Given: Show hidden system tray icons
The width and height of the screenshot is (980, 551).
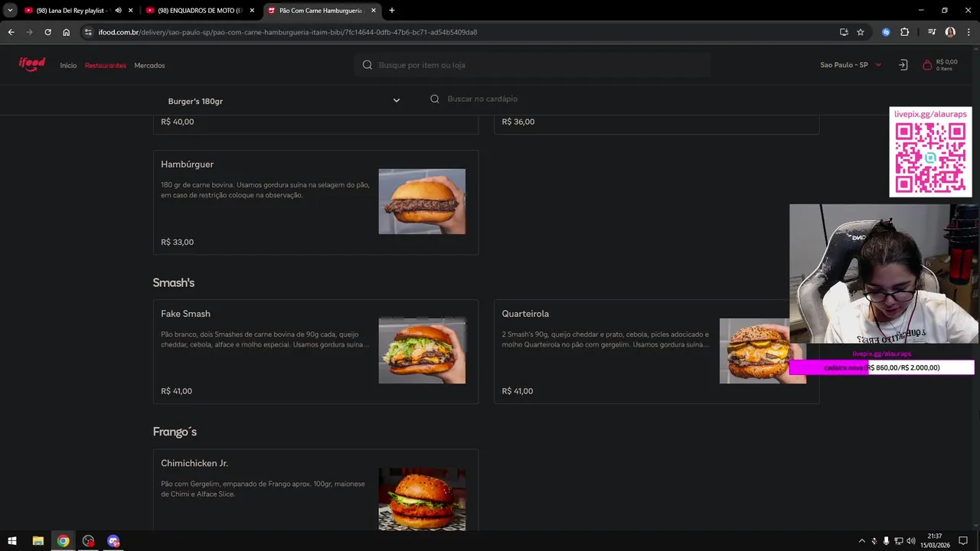Looking at the screenshot, I should (x=861, y=541).
